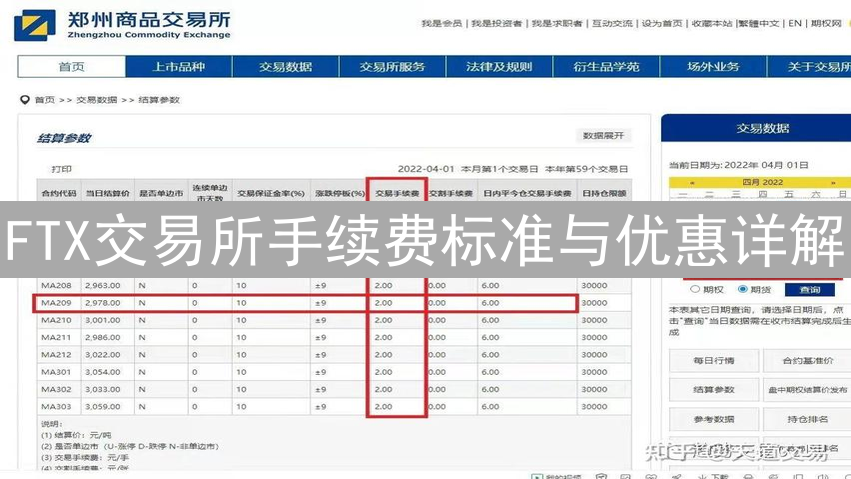The width and height of the screenshot is (851, 479).
Task: Select the 期权 radio button
Action: click(695, 289)
